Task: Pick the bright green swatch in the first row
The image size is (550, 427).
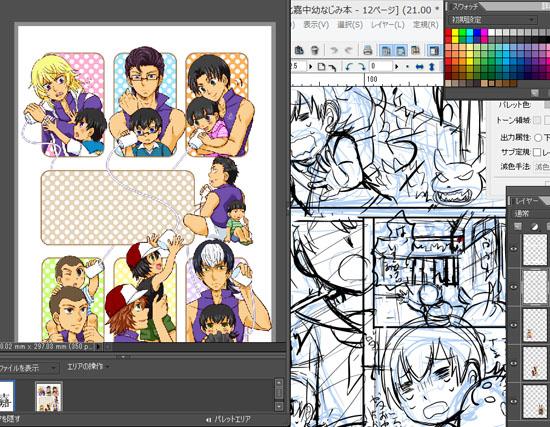Action: point(463,32)
